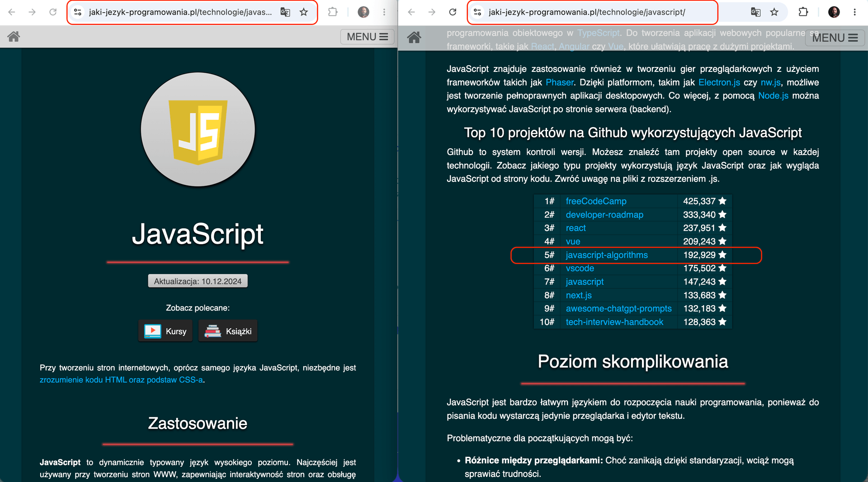868x482 pixels.
Task: Open the Electron.js link
Action: click(x=719, y=82)
